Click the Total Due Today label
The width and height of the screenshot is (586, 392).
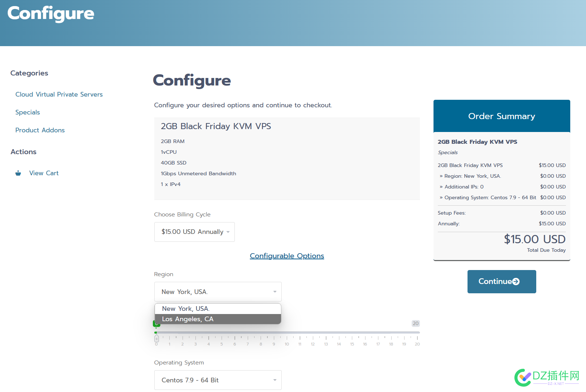[546, 250]
